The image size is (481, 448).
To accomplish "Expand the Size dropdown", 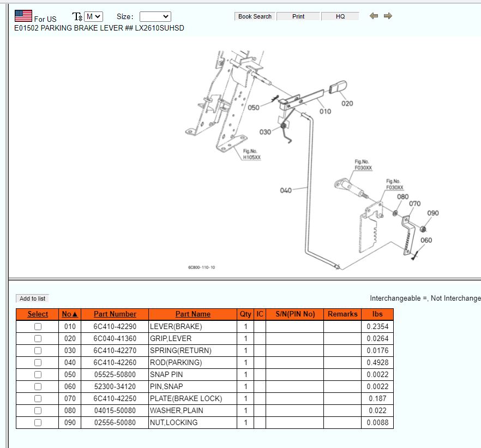I will pos(155,17).
